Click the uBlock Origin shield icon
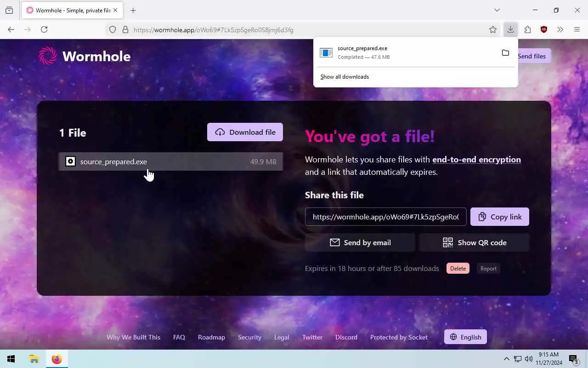This screenshot has width=588, height=368. point(544,29)
